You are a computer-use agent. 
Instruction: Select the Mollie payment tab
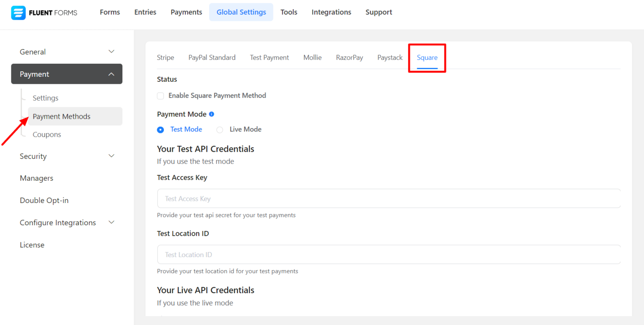point(312,57)
